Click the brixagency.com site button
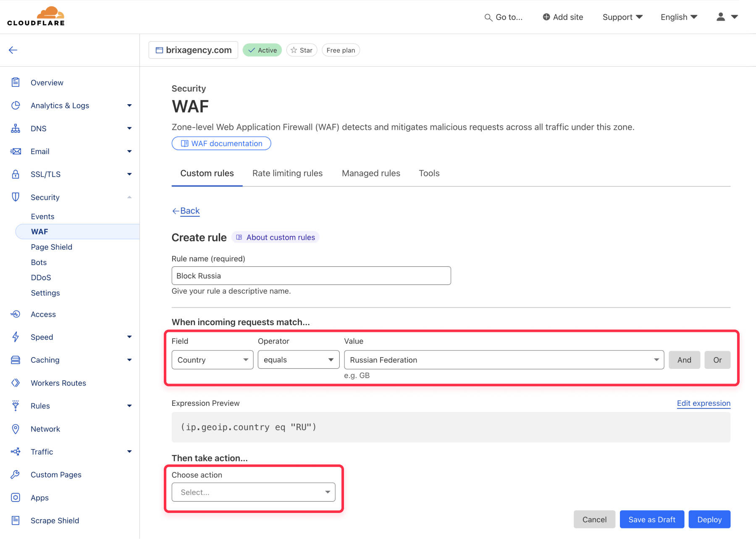The image size is (756, 539). pos(194,50)
